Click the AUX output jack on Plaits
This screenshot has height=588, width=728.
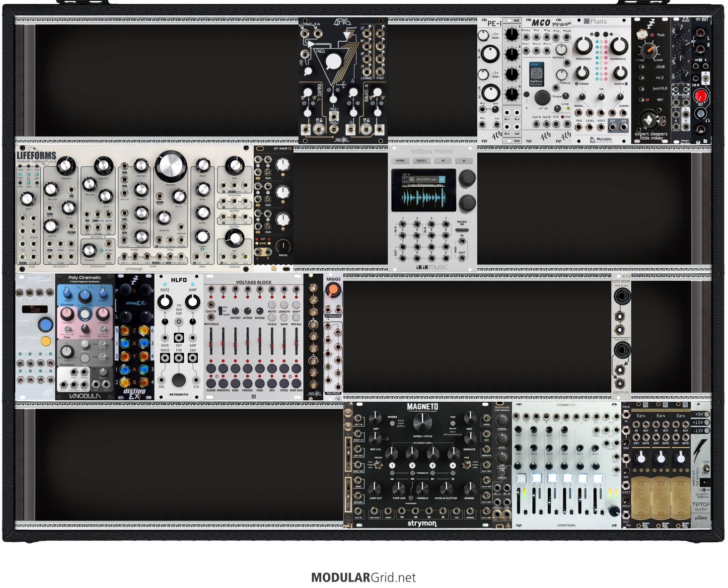point(624,127)
